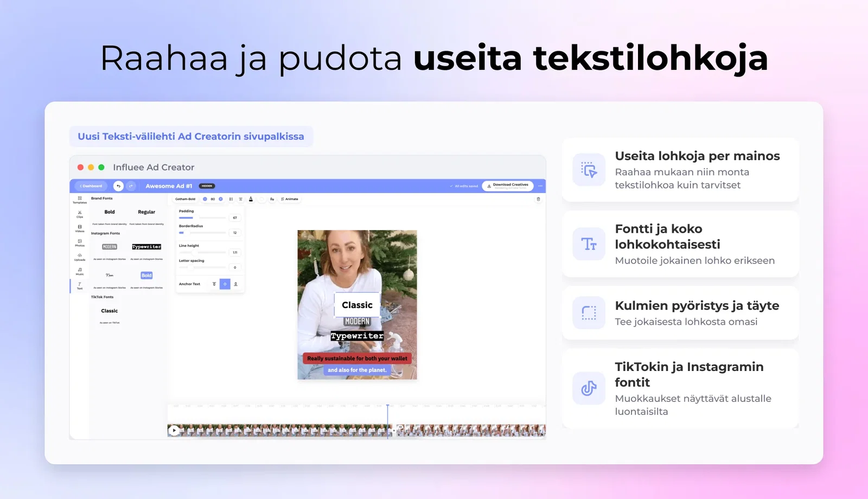Choose the MODERN Instagram font

click(110, 247)
